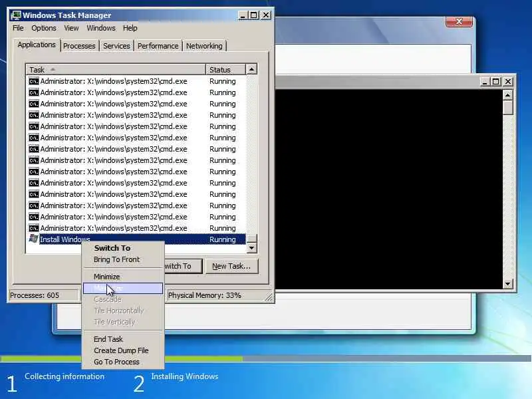Click the Installing Windows step label
The width and height of the screenshot is (532, 399).
tap(185, 376)
